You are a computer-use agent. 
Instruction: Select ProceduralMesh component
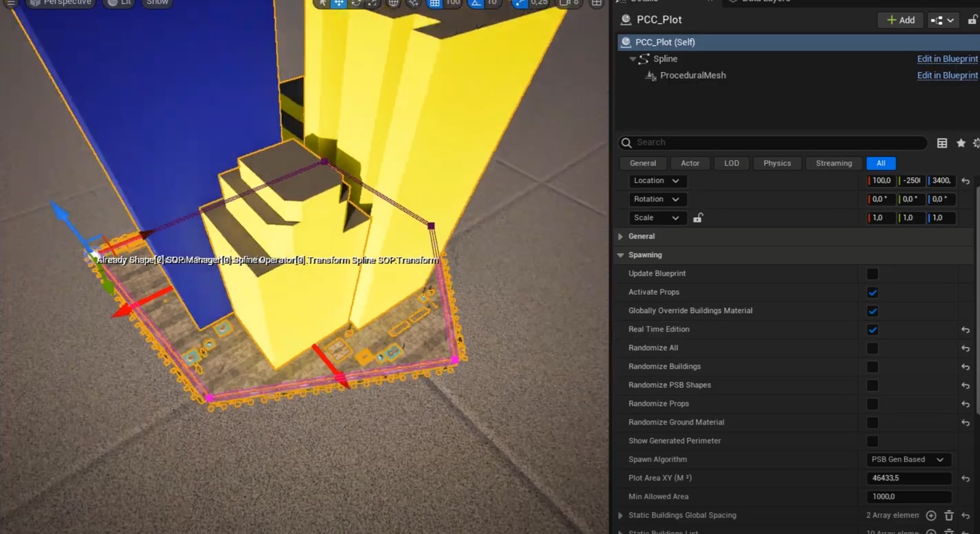[692, 76]
